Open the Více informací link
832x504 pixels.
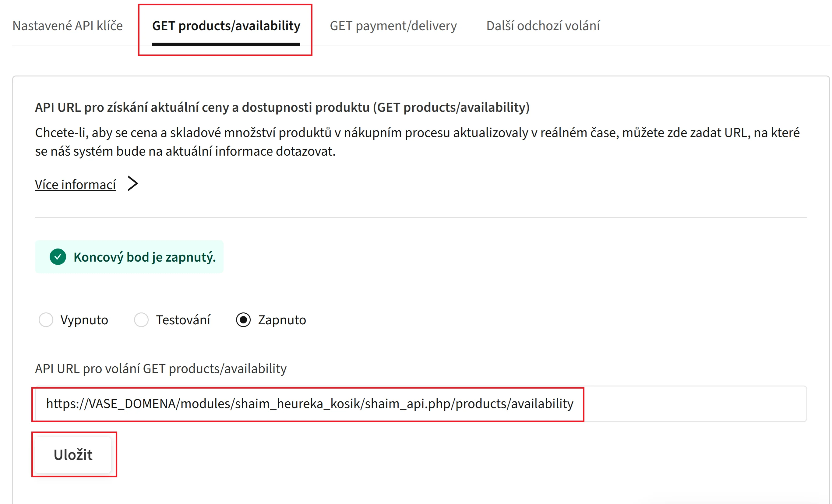(75, 185)
